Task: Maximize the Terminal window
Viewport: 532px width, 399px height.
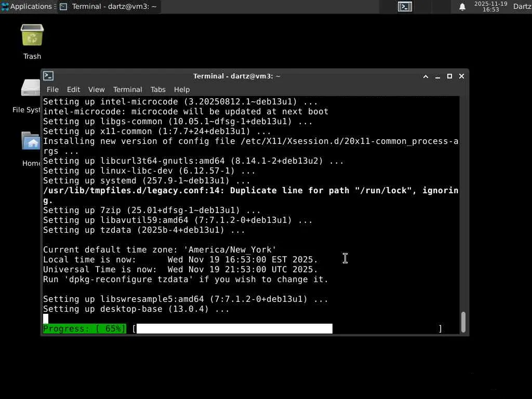Action: pyautogui.click(x=449, y=76)
